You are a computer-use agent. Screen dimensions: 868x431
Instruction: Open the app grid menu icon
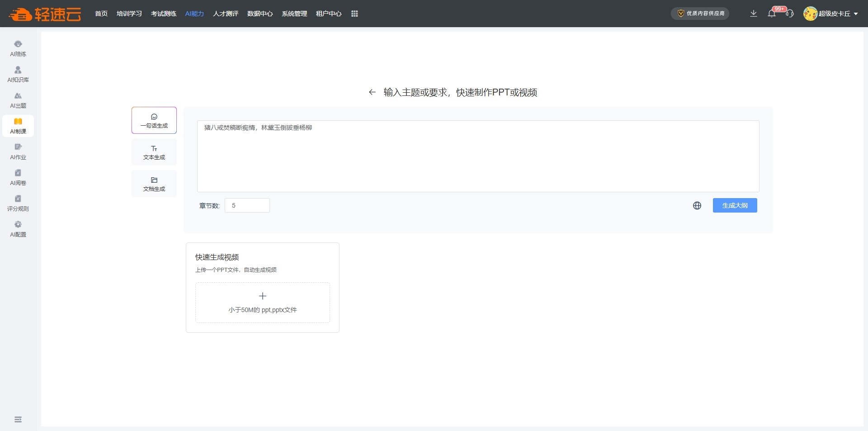[354, 14]
